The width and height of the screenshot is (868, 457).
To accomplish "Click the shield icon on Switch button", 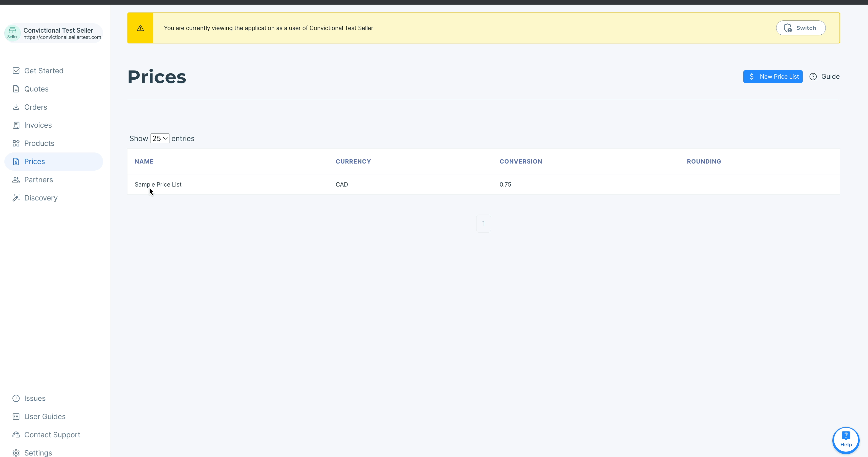I will click(788, 28).
